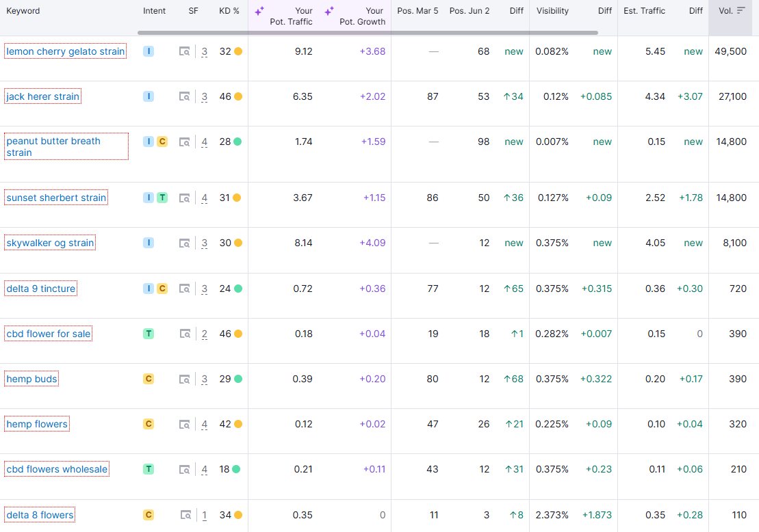
Task: Click the Informational intent badge for jack herer strain
Action: click(149, 96)
